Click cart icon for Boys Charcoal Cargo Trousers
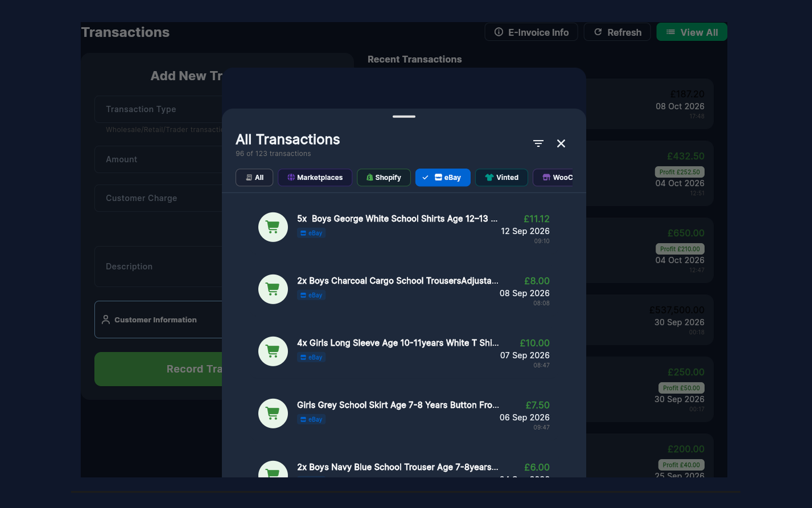Viewport: 812px width, 508px height. [273, 289]
